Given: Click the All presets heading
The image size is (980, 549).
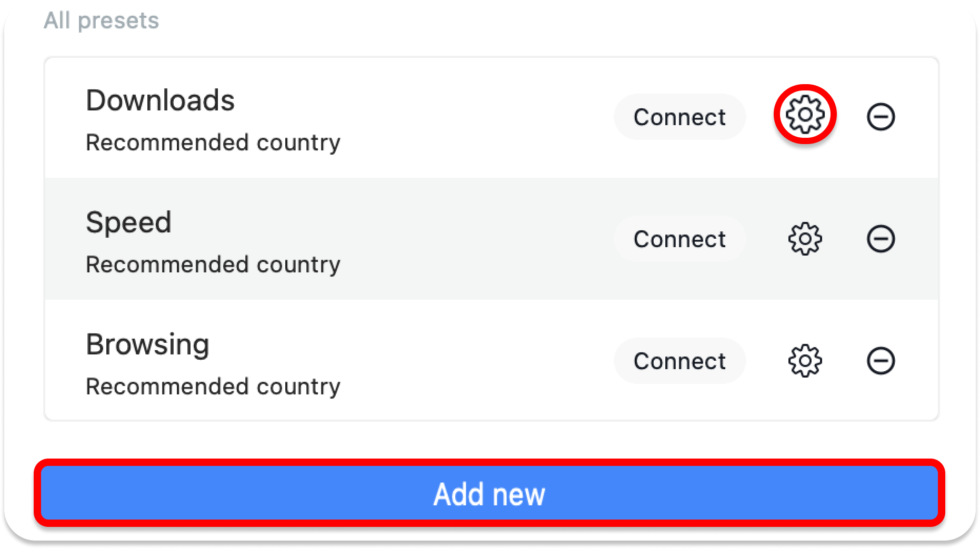Looking at the screenshot, I should (x=101, y=21).
